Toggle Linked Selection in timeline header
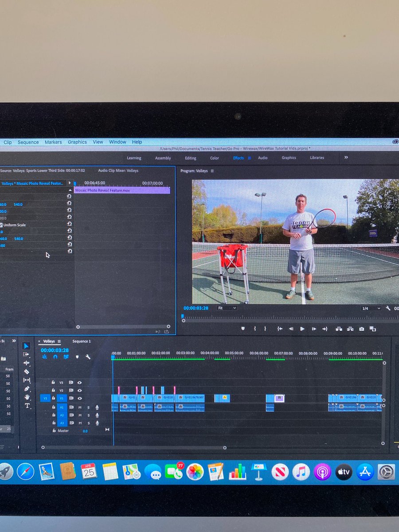This screenshot has width=399, height=532. click(x=66, y=357)
